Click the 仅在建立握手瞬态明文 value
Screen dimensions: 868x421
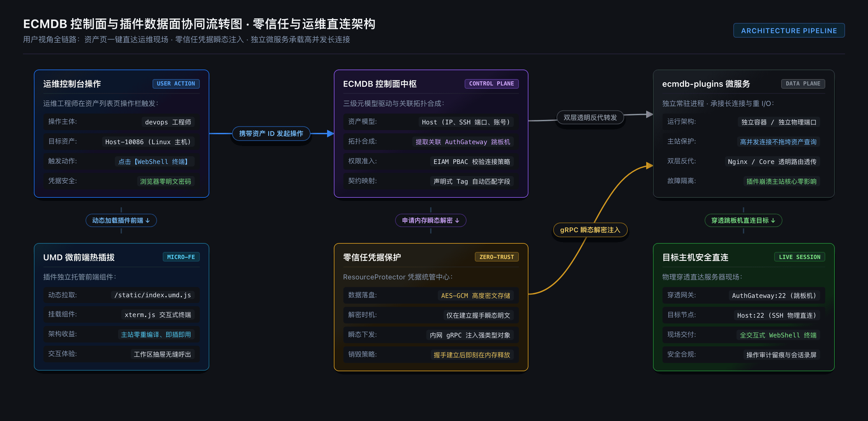click(x=478, y=315)
